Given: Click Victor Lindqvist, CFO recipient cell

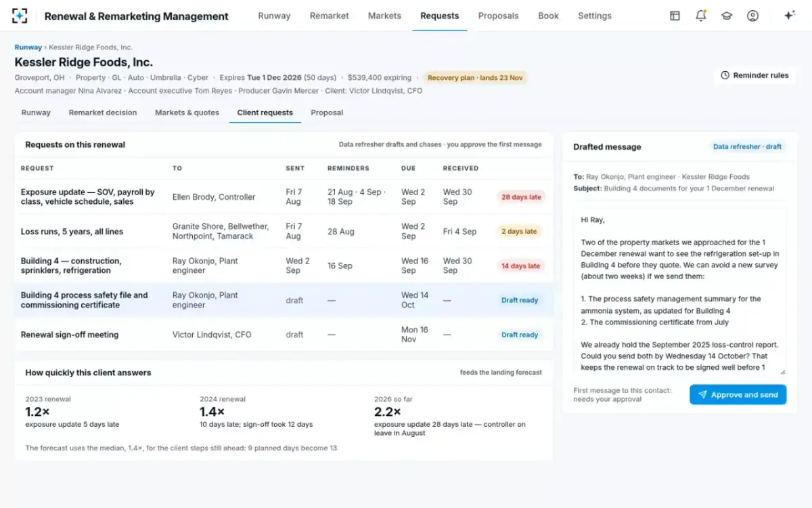Looking at the screenshot, I should click(x=213, y=335).
